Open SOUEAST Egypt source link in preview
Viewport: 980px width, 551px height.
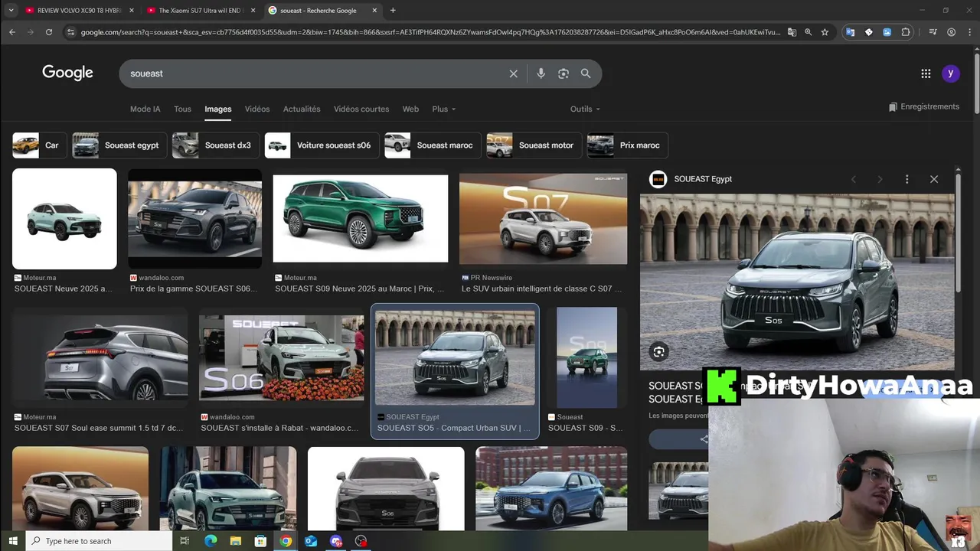pos(703,179)
